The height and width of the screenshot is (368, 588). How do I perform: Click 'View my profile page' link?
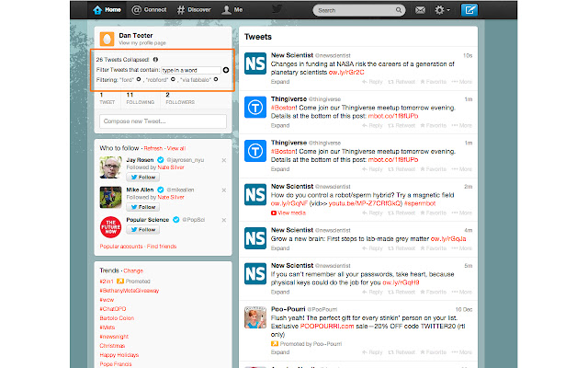pos(142,43)
